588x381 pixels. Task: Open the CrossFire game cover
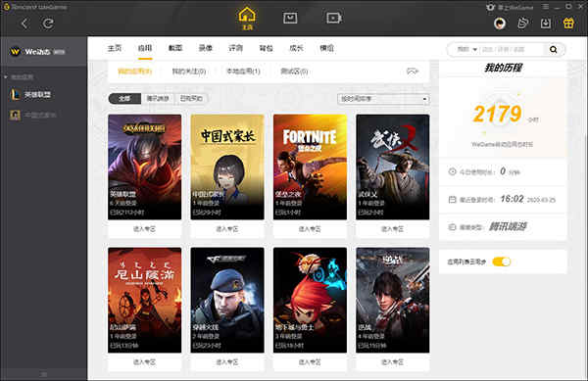coord(227,300)
